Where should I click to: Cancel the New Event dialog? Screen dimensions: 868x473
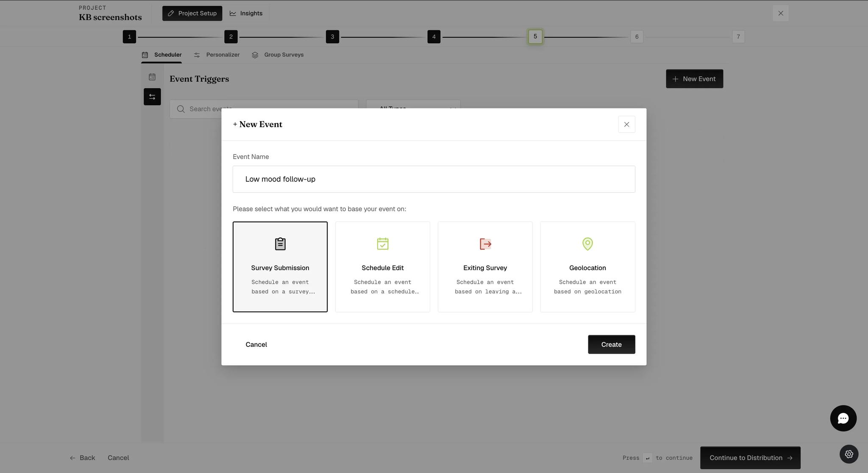click(256, 344)
